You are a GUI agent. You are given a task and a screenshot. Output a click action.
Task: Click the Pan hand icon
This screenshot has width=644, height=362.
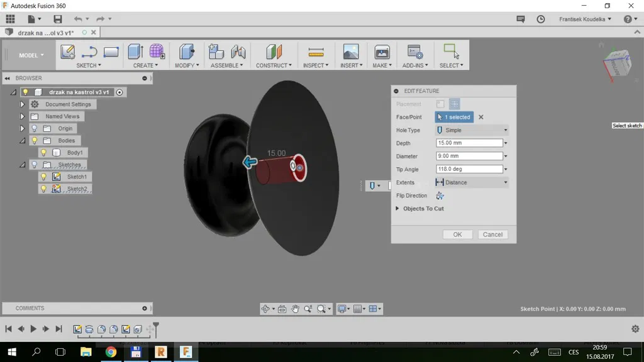tap(295, 309)
